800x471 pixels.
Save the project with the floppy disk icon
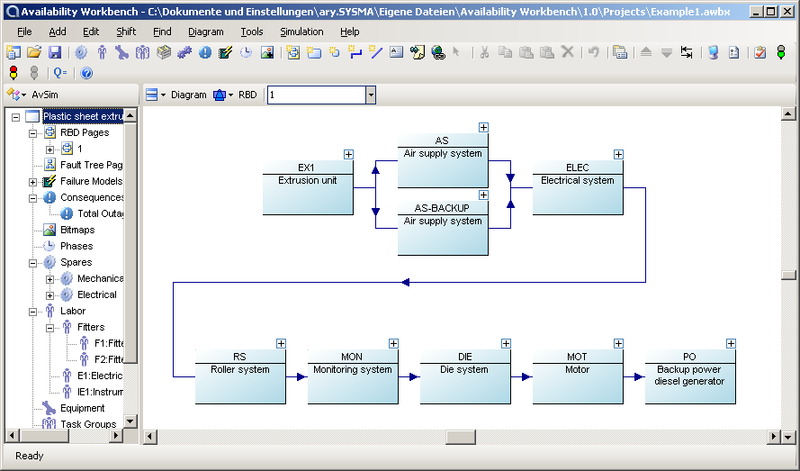pos(55,52)
